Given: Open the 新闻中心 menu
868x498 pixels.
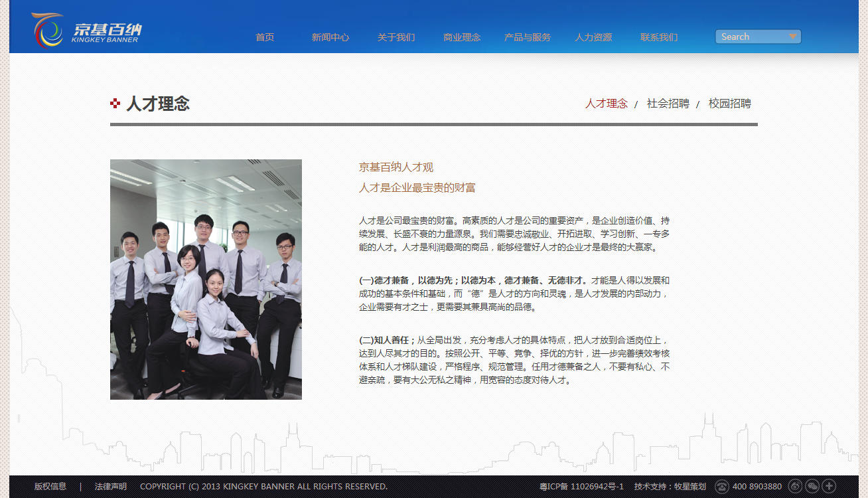Looking at the screenshot, I should click(x=330, y=37).
